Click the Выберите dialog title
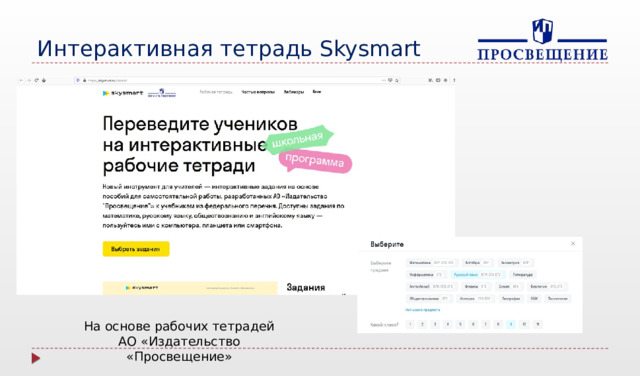 (387, 244)
